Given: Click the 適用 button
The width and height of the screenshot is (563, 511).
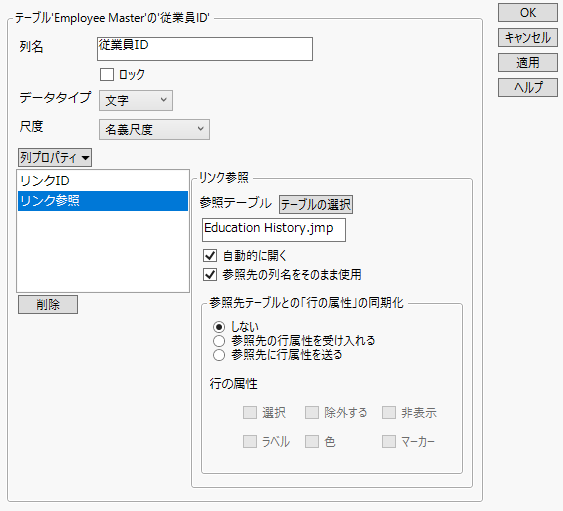Looking at the screenshot, I should 527,62.
